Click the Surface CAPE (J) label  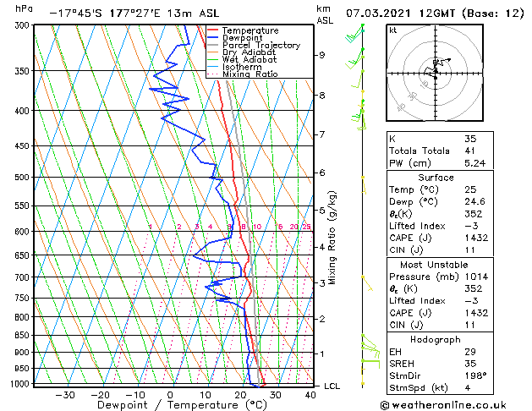(x=410, y=238)
